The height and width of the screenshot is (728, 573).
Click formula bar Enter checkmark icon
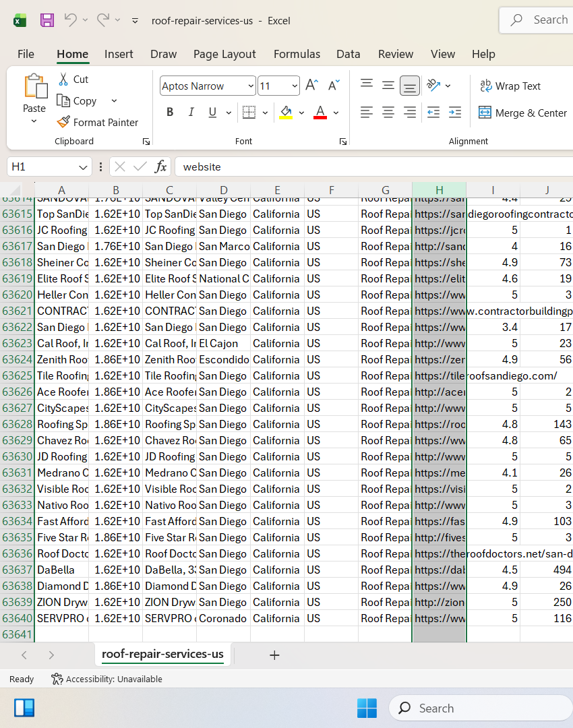pos(140,166)
